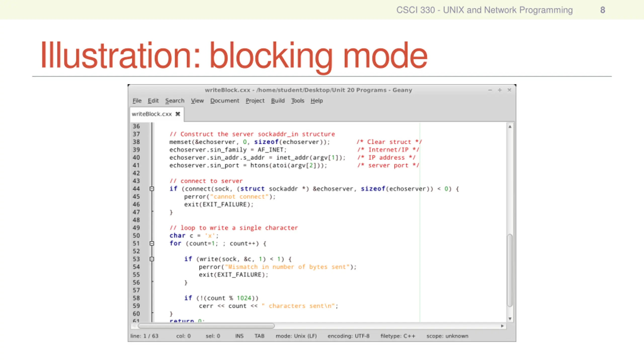Image resolution: width=644 pixels, height=362 pixels.
Task: Collapse the fold marker on line 44
Action: click(x=152, y=189)
